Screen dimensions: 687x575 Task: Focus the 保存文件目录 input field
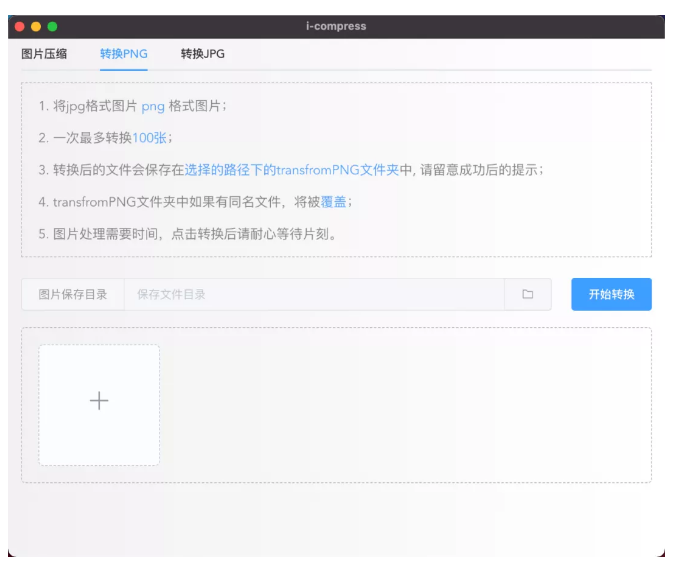tap(314, 294)
